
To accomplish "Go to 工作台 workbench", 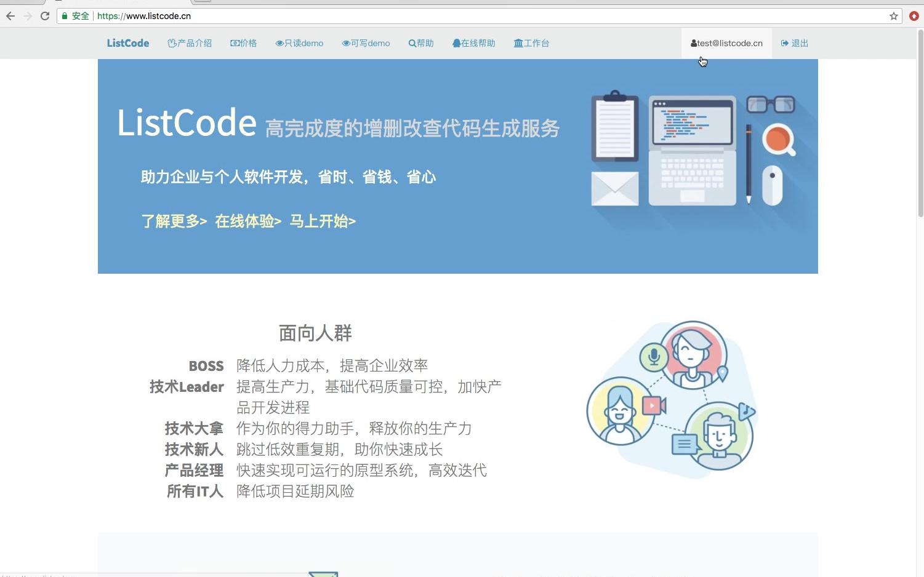I will click(x=531, y=43).
